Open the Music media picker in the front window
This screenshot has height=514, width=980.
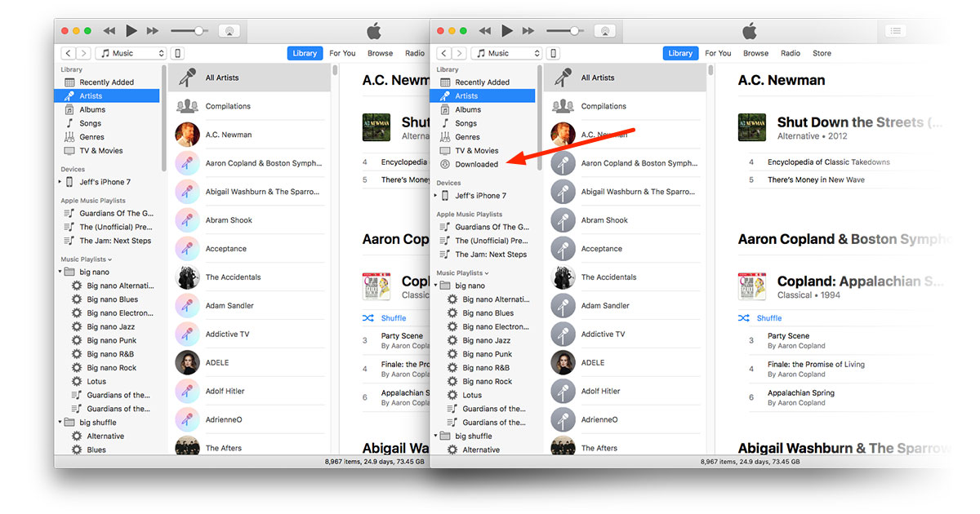click(506, 53)
